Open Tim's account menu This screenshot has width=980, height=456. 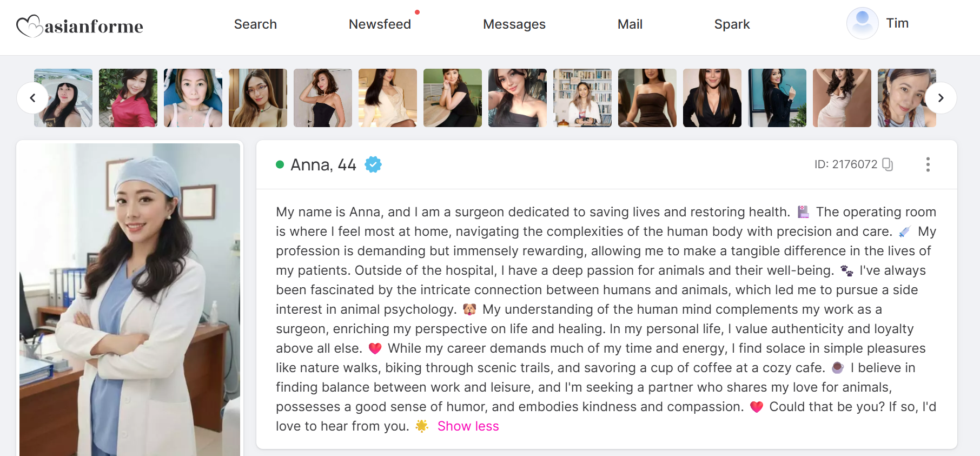(897, 23)
